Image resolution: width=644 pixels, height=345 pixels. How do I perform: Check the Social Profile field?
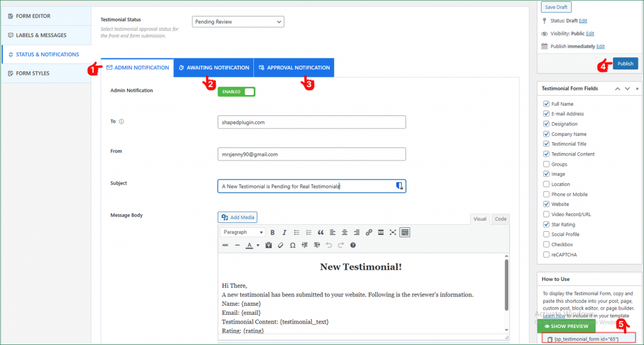click(x=547, y=234)
